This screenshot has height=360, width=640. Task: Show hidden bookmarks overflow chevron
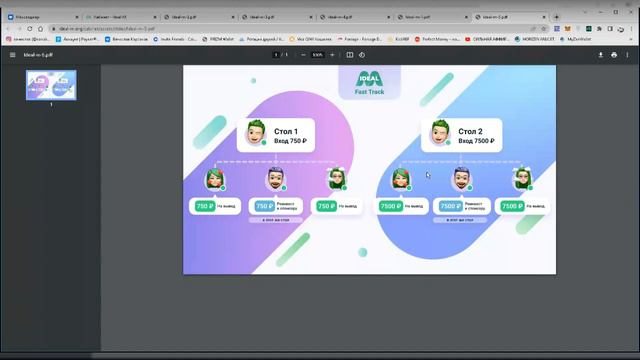tap(631, 39)
